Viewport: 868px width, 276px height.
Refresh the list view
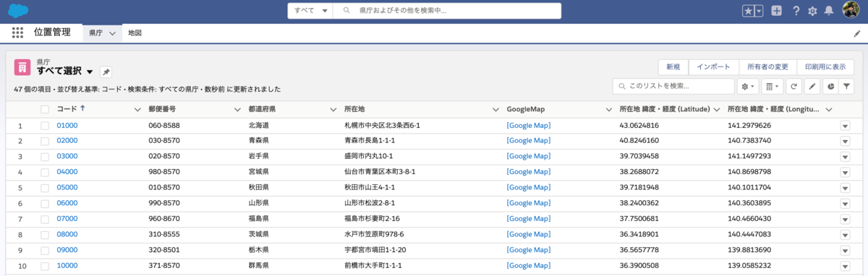(x=794, y=86)
